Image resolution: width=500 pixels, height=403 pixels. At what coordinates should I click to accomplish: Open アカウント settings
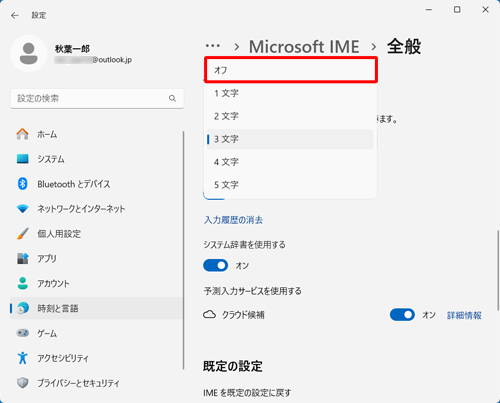96,283
